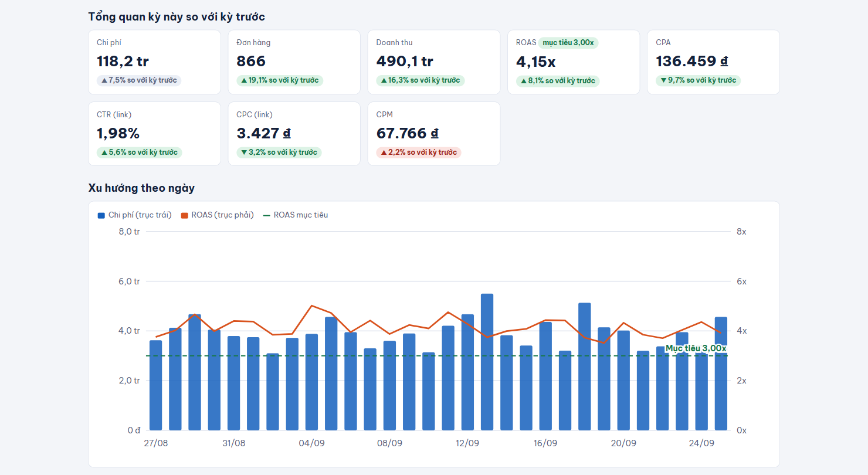Image resolution: width=868 pixels, height=475 pixels.
Task: Click the 136.459 đ CPA value
Action: pyautogui.click(x=692, y=62)
